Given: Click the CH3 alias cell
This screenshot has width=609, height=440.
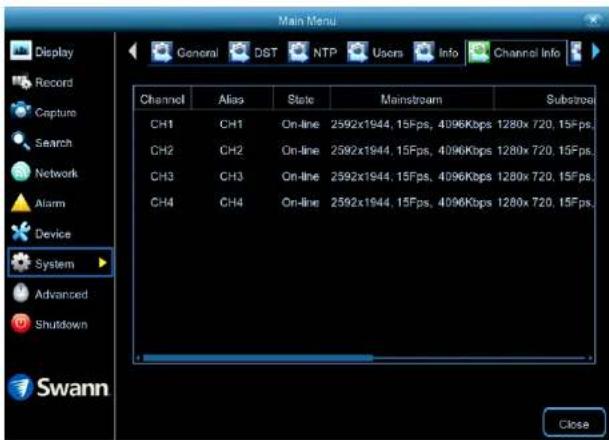Looking at the screenshot, I should (231, 176).
